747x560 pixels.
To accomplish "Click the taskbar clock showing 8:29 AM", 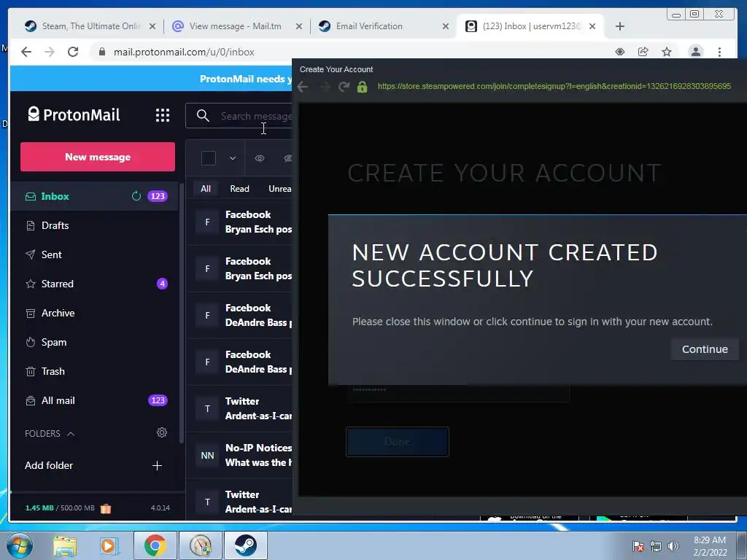I will (709, 546).
